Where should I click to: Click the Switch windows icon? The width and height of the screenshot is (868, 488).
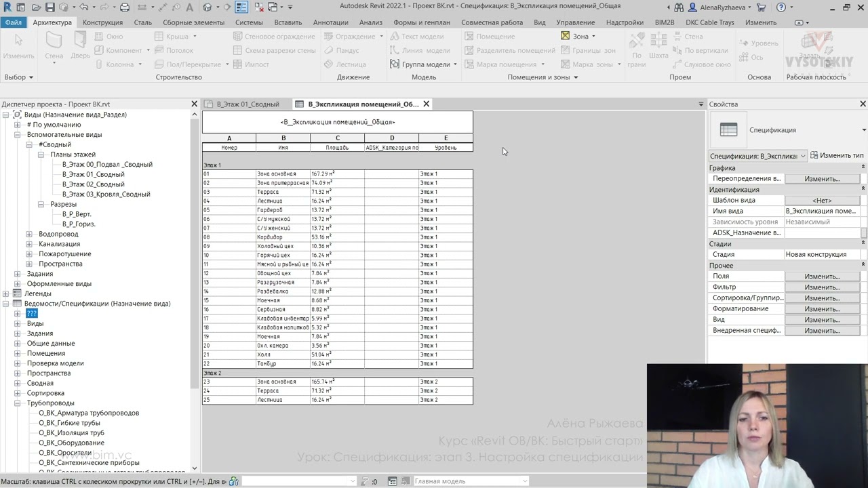click(x=273, y=7)
